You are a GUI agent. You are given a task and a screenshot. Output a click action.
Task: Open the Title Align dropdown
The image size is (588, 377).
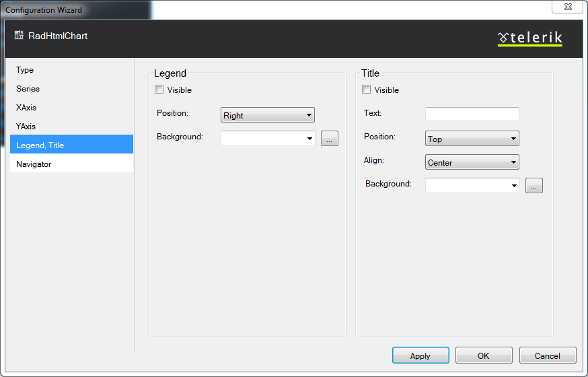click(472, 162)
